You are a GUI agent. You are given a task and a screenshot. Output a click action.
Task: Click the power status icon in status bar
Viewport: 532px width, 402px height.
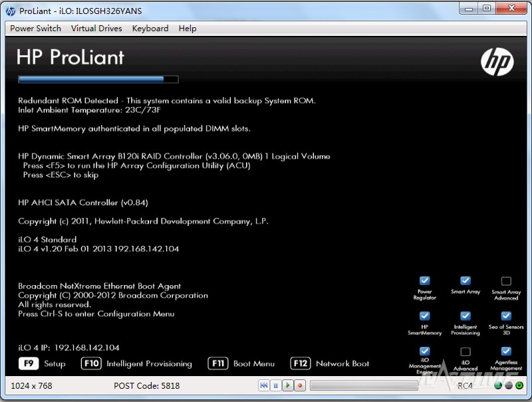click(519, 385)
